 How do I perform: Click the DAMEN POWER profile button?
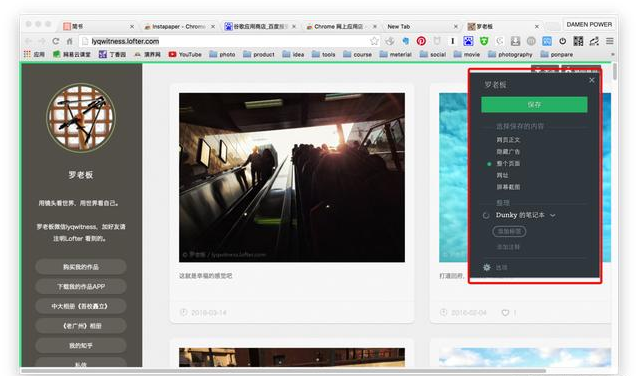pyautogui.click(x=589, y=25)
